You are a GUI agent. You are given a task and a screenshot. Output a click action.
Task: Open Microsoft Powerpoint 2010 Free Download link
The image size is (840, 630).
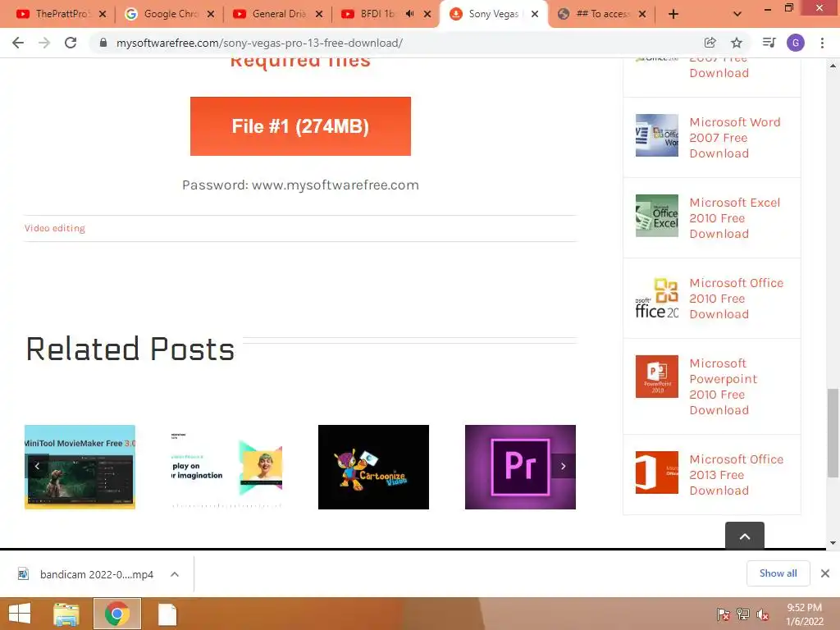[x=724, y=387]
